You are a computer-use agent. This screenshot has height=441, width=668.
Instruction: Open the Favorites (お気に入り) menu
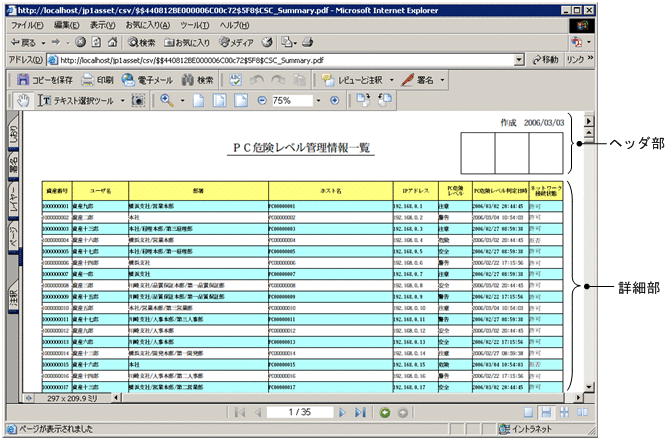[146, 24]
